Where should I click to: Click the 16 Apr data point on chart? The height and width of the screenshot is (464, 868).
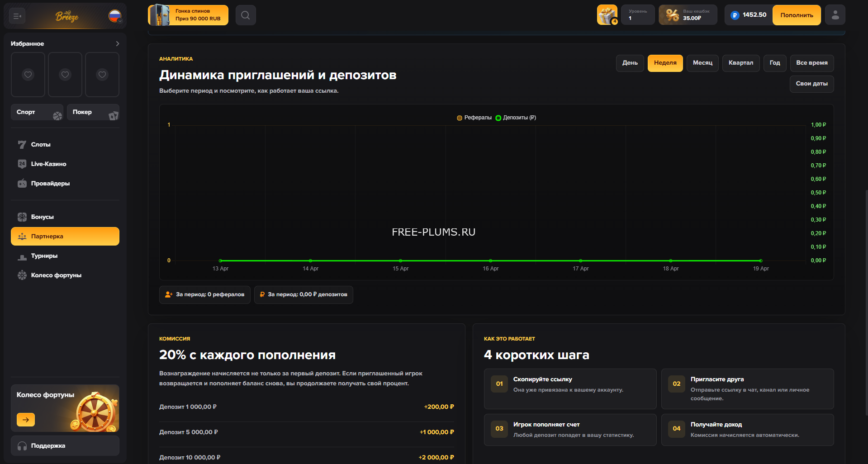[x=490, y=260]
